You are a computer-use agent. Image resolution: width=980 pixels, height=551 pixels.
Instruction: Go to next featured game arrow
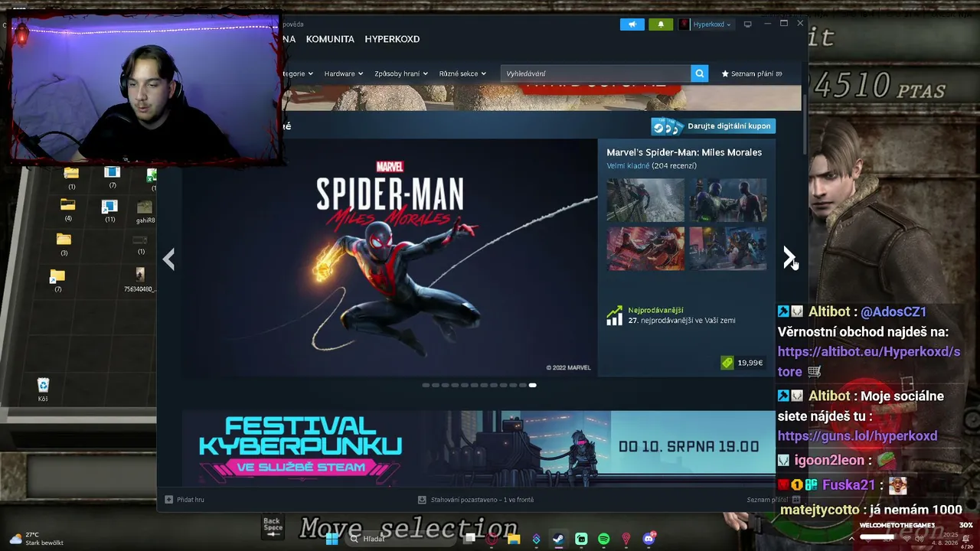coord(789,258)
